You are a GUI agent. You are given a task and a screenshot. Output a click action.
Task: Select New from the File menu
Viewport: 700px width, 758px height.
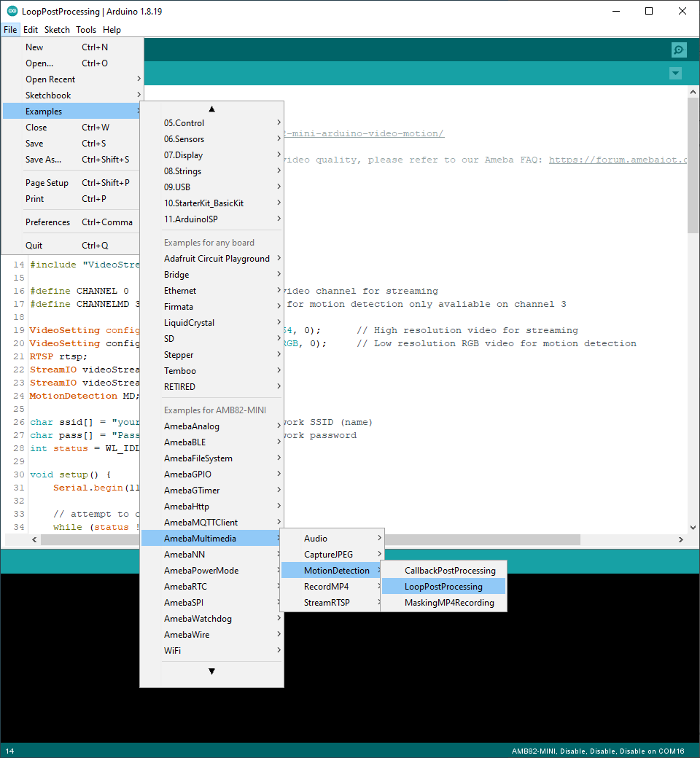pos(73,47)
